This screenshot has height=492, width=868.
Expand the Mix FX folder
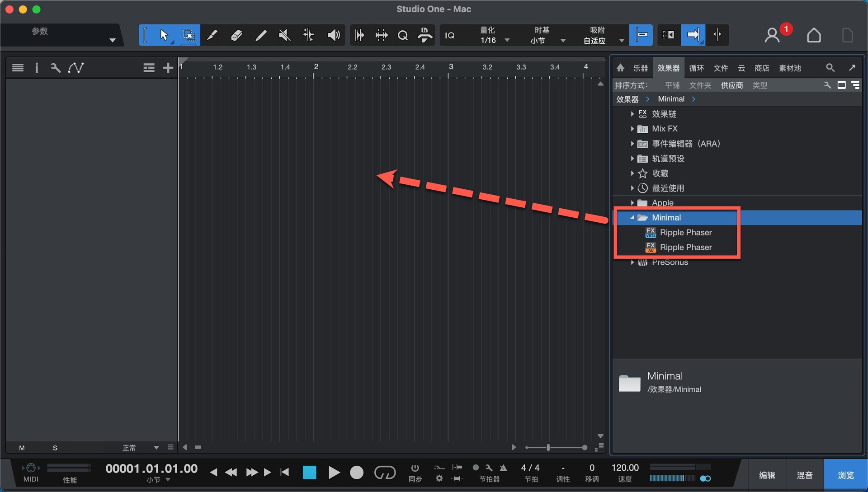(632, 129)
